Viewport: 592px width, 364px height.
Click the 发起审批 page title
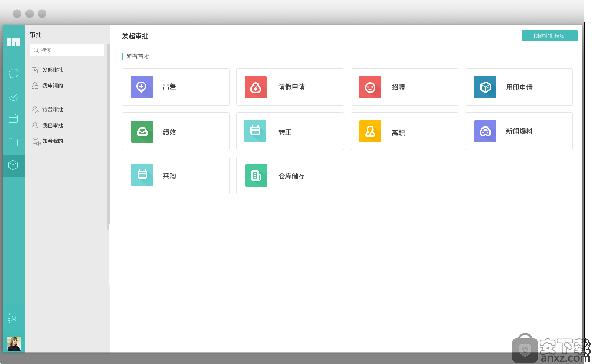[135, 36]
